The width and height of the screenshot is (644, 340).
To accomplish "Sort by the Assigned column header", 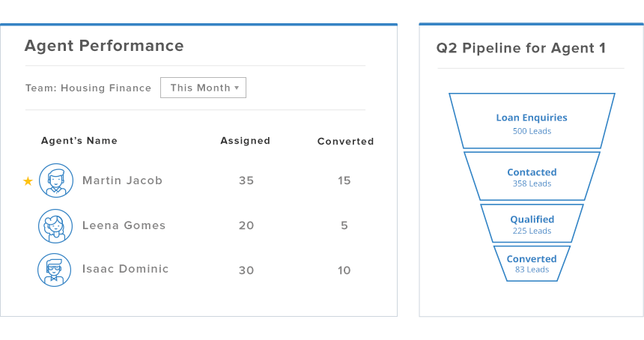I will coord(245,141).
